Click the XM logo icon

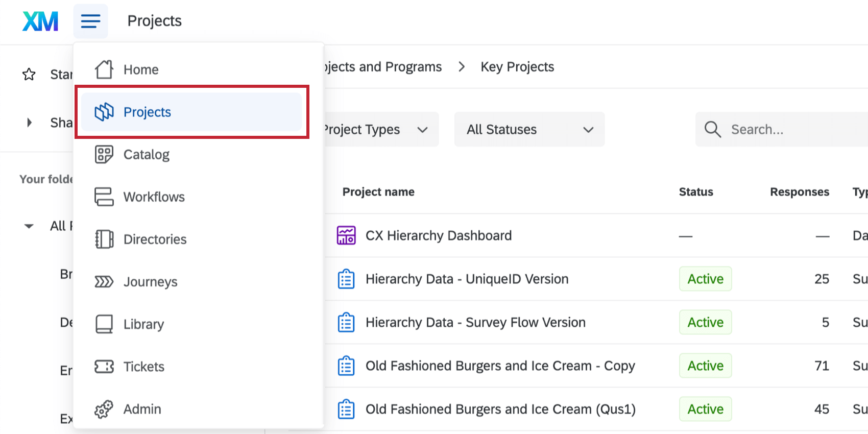click(40, 21)
